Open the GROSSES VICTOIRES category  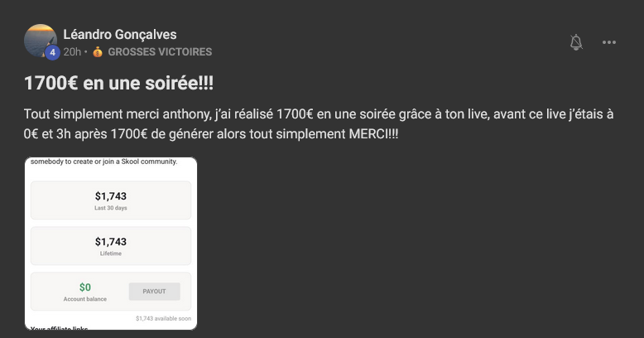[160, 52]
